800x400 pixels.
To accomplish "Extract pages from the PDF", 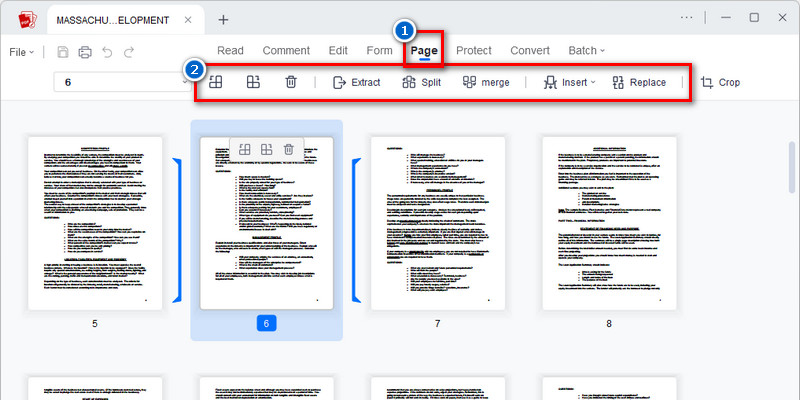I will coord(357,82).
